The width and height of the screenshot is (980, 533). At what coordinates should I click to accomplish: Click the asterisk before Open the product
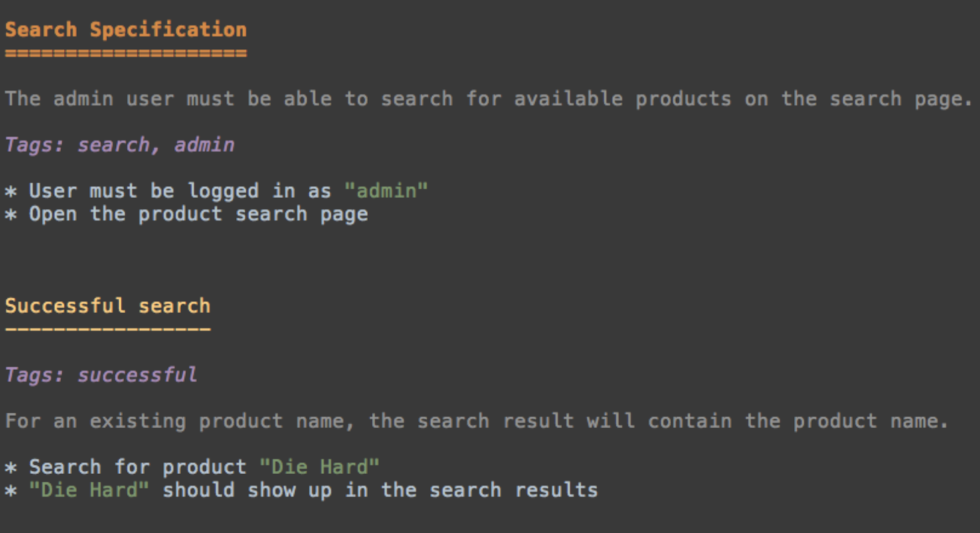(x=11, y=215)
